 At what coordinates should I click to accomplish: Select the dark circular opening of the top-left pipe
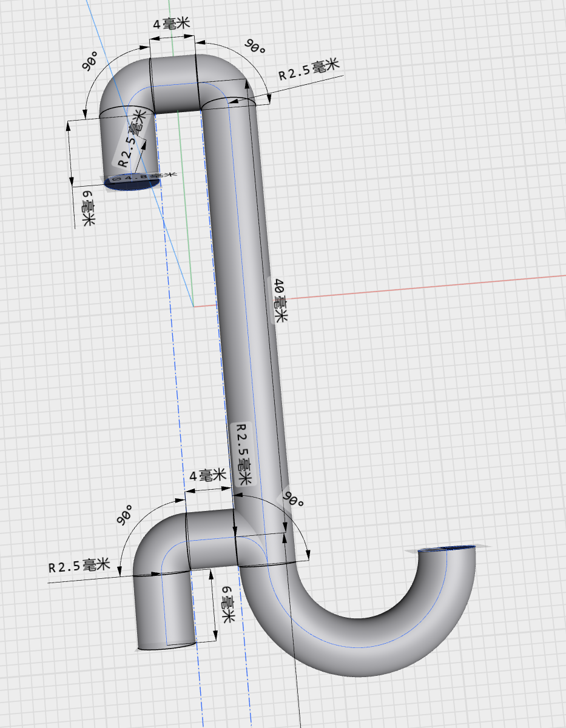pos(133,181)
